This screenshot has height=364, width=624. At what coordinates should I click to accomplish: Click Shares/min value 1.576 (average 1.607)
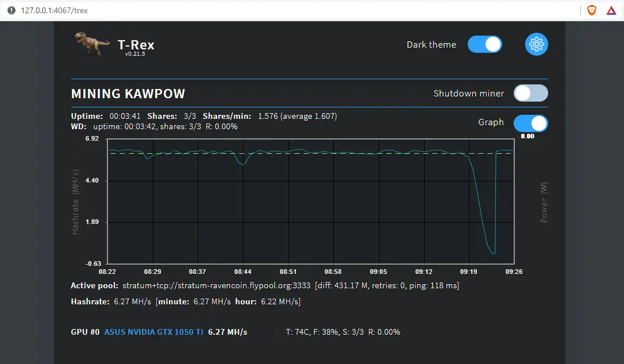297,116
